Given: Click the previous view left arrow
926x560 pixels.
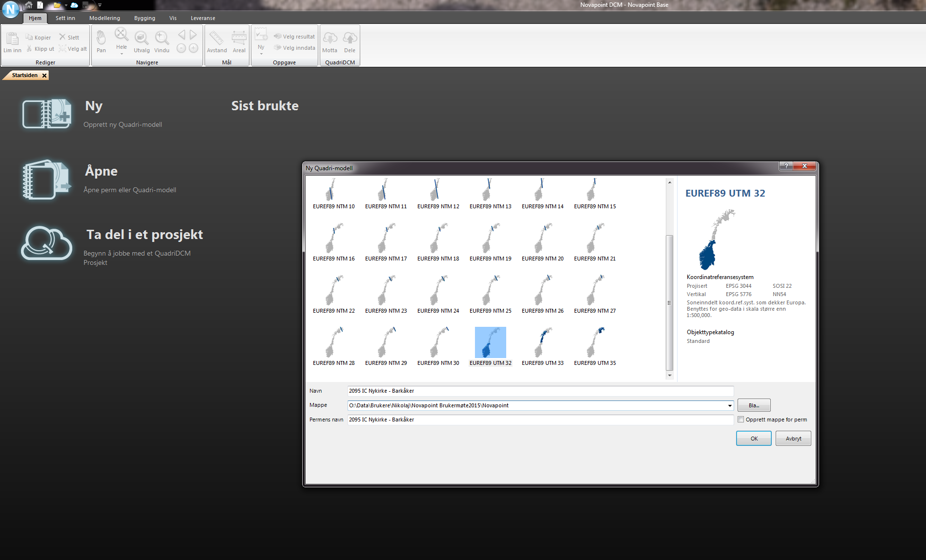Looking at the screenshot, I should point(182,35).
